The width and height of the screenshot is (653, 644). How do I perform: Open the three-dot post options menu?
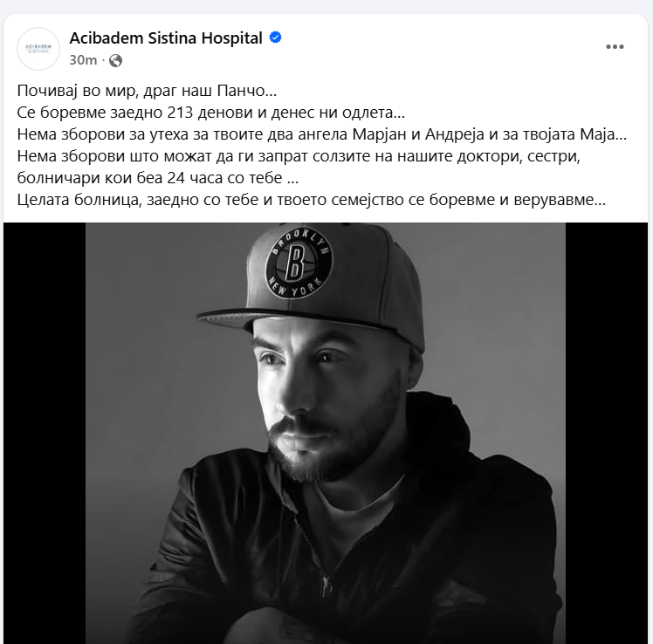615,46
